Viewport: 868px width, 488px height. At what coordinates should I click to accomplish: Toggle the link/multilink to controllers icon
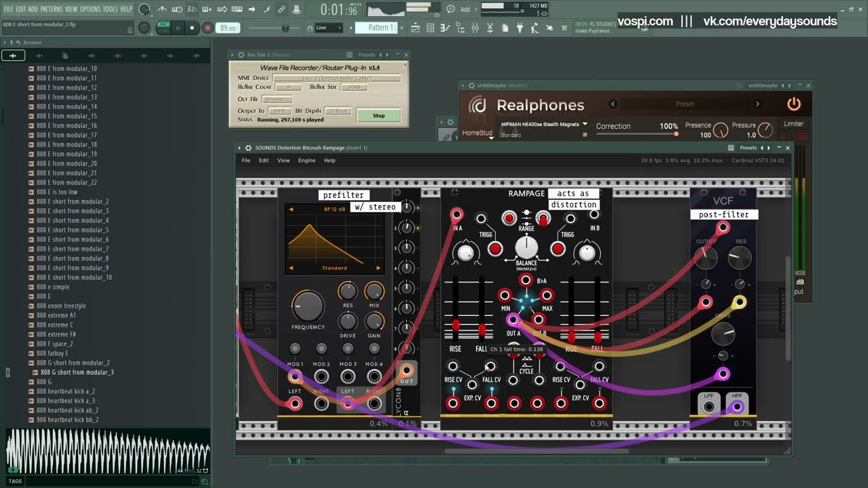[281, 9]
